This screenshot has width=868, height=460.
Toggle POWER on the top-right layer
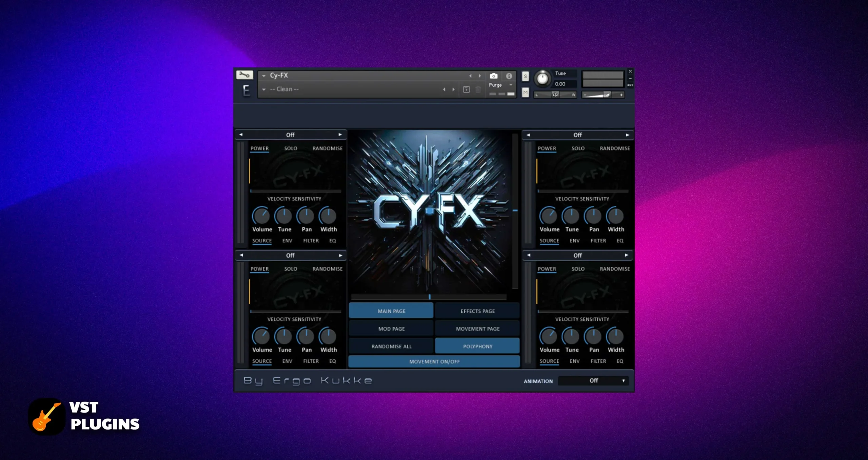(547, 148)
